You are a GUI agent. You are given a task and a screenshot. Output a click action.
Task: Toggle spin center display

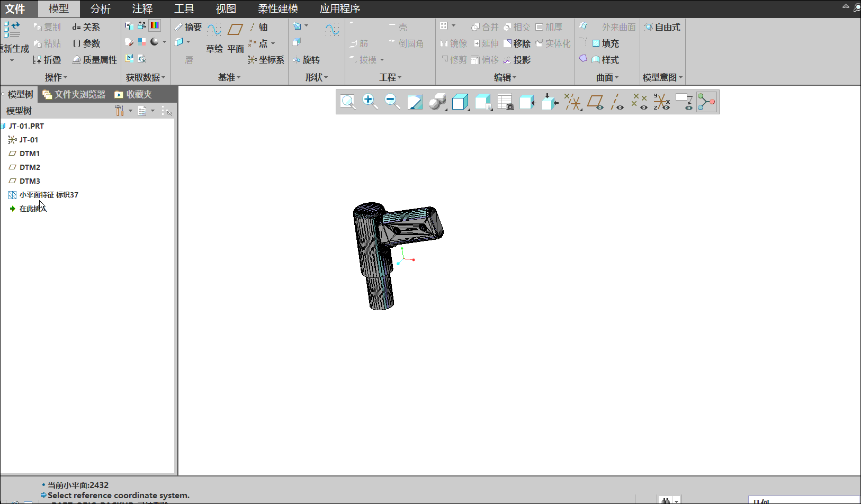pos(706,102)
